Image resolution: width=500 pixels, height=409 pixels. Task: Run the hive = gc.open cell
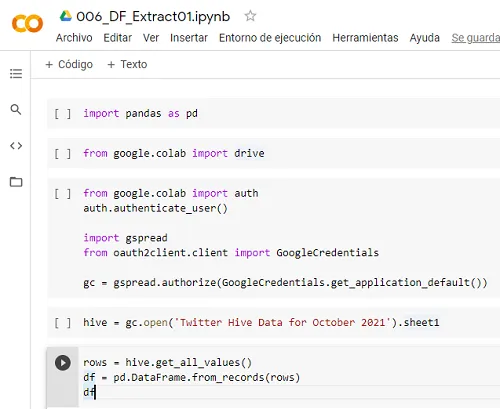pos(63,323)
